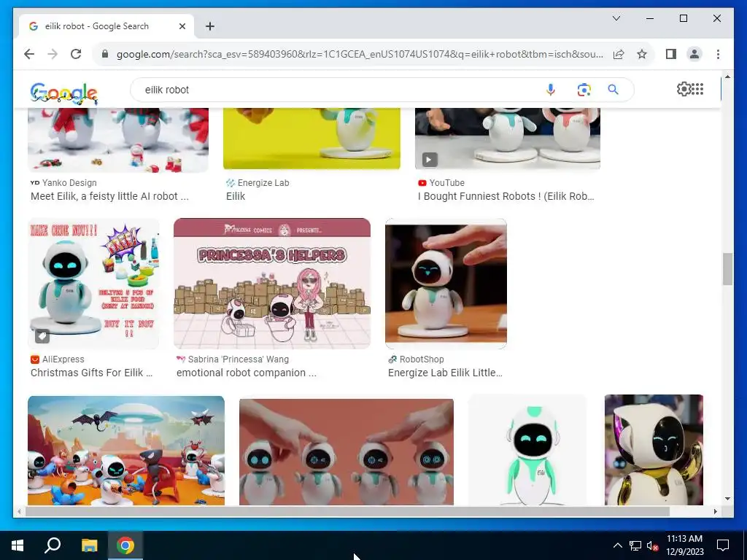This screenshot has width=747, height=560.
Task: Click the site padlock icon
Action: click(x=105, y=54)
